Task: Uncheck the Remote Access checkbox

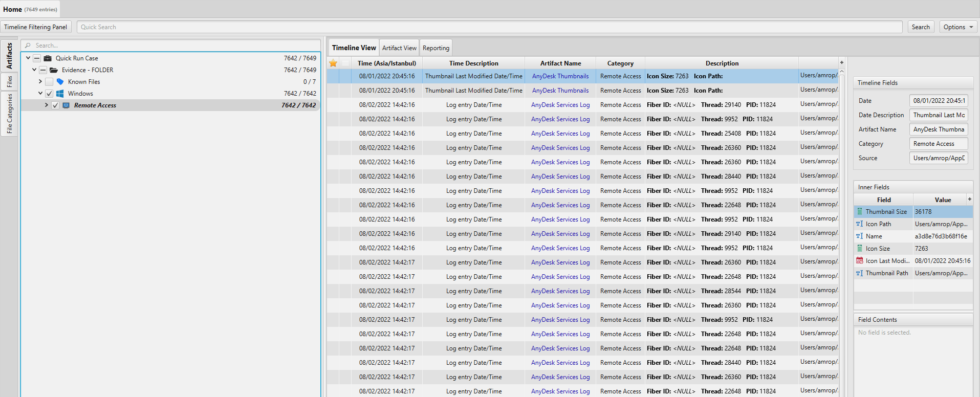Action: click(55, 105)
